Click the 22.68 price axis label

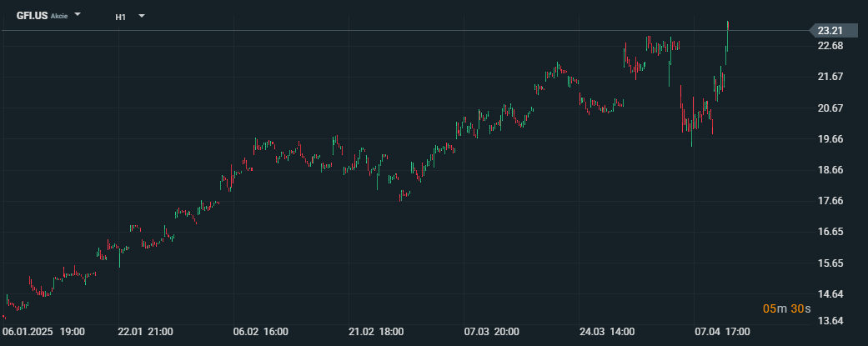pos(830,45)
